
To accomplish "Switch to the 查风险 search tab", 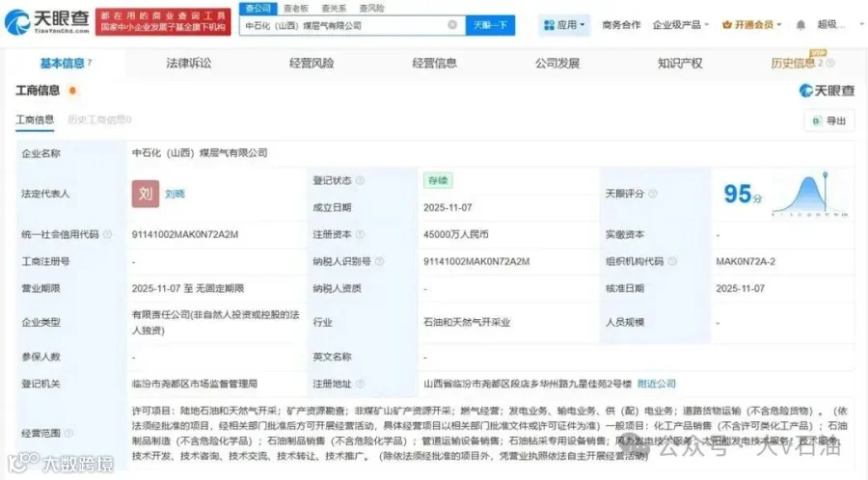I will (x=372, y=9).
